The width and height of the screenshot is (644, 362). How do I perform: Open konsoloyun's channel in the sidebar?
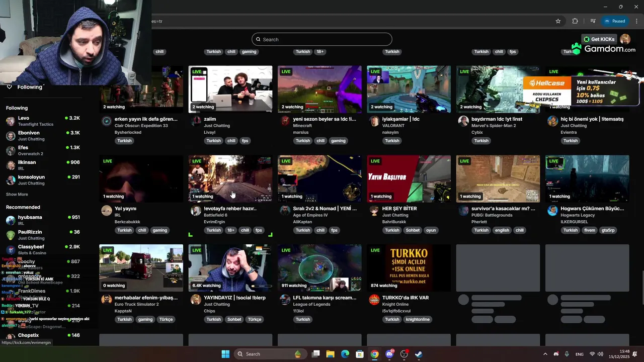(x=43, y=180)
